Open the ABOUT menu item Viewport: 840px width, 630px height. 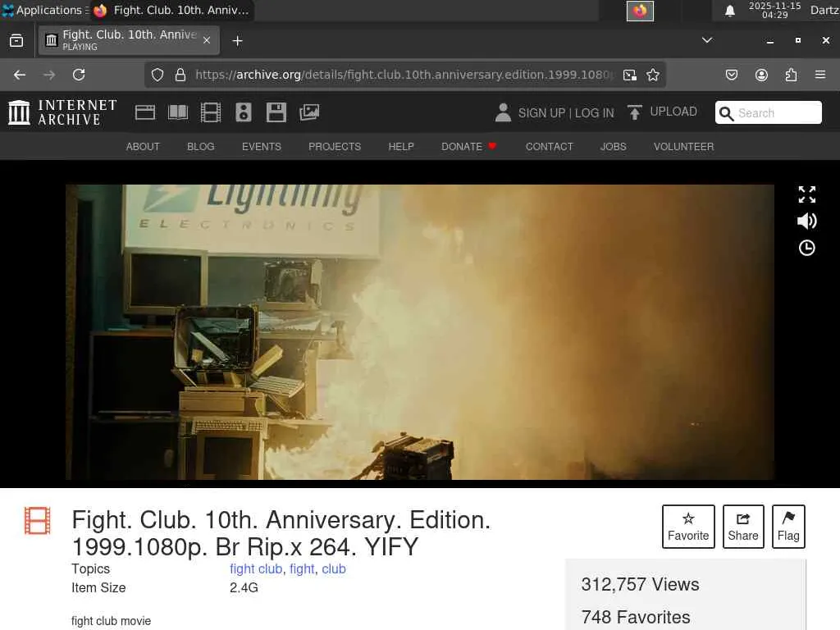[x=143, y=147]
